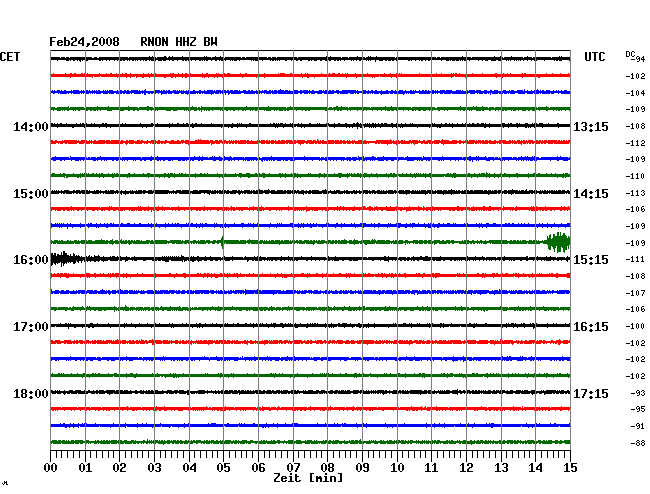650x494 pixels.
Task: Click the 14:15 UTC time label
Action: pos(591,194)
